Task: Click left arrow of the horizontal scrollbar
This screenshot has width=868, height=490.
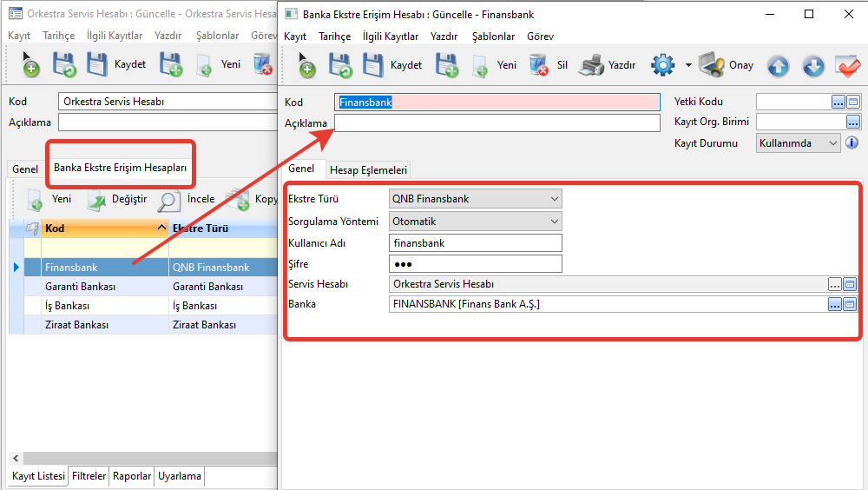Action: click(x=15, y=458)
